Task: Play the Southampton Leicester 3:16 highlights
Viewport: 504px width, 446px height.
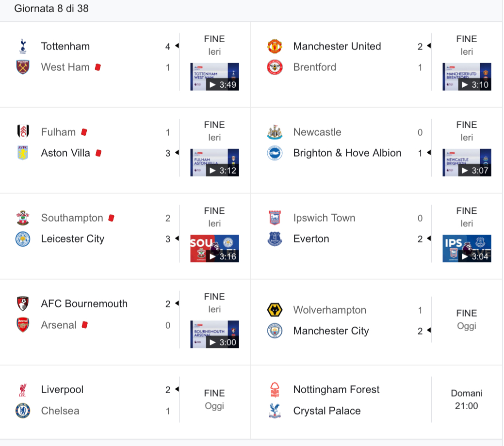Action: 215,249
